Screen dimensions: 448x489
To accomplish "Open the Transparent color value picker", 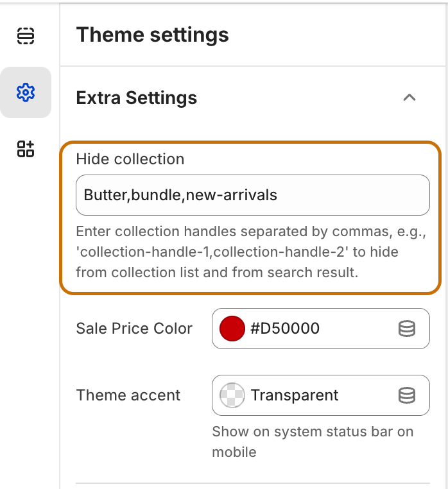I will click(321, 395).
